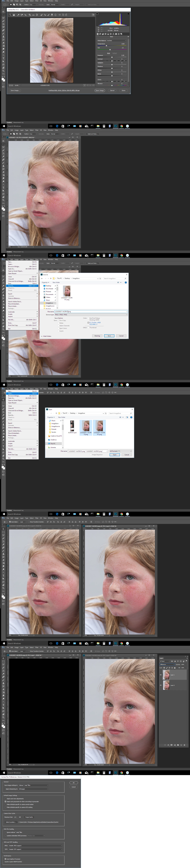The height and width of the screenshot is (868, 190).
Task: Switch to Tone Curve panel in Camera Raw
Action: [100, 34]
